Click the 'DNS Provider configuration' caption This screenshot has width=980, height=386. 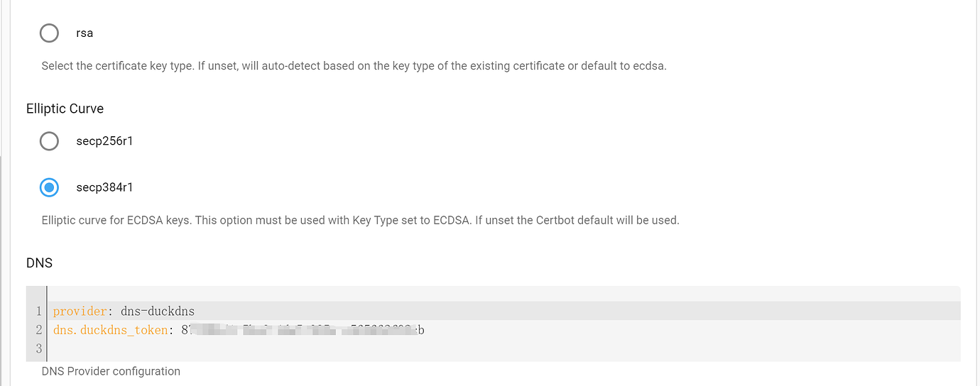111,371
